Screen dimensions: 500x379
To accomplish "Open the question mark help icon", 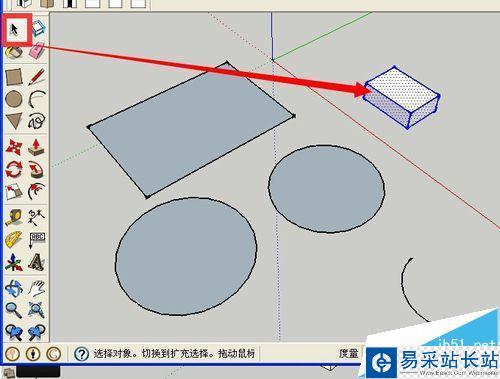I will click(81, 354).
